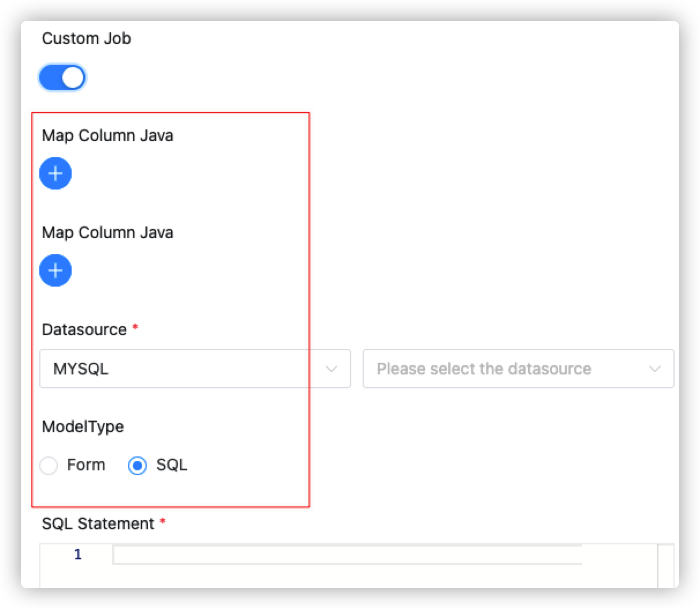The height and width of the screenshot is (609, 700).
Task: Click the first blue plus icon under Map Column Java
Action: [x=55, y=173]
